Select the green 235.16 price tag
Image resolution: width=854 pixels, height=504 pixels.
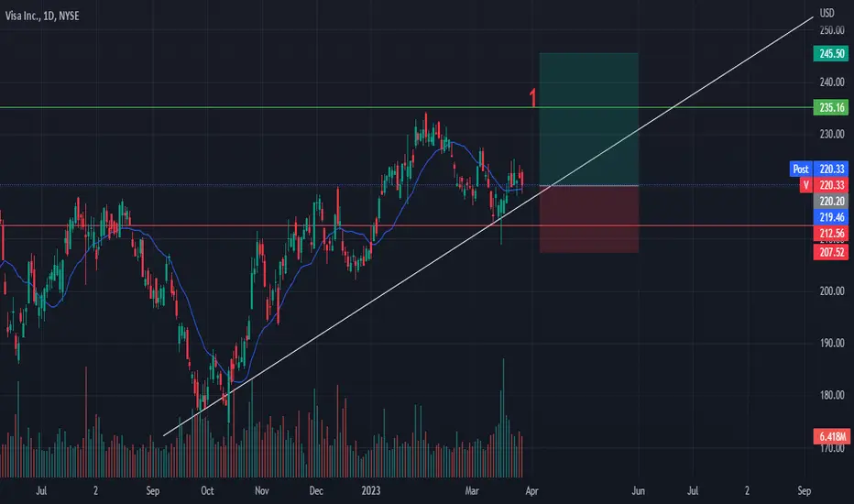(830, 107)
